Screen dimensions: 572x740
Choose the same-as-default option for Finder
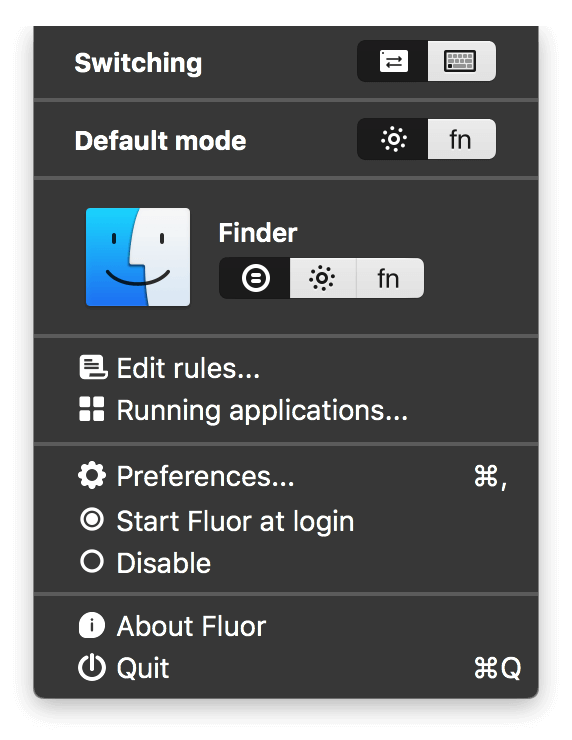(x=255, y=278)
